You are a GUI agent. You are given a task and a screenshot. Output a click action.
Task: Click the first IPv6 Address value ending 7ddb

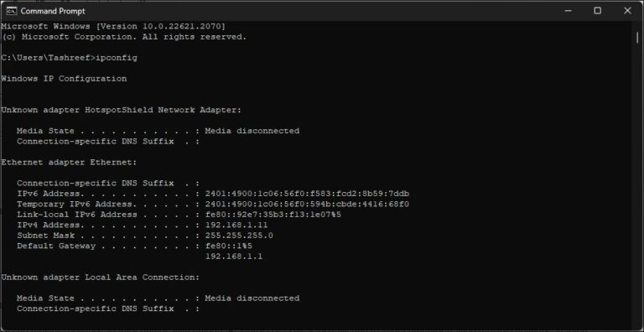coord(307,194)
